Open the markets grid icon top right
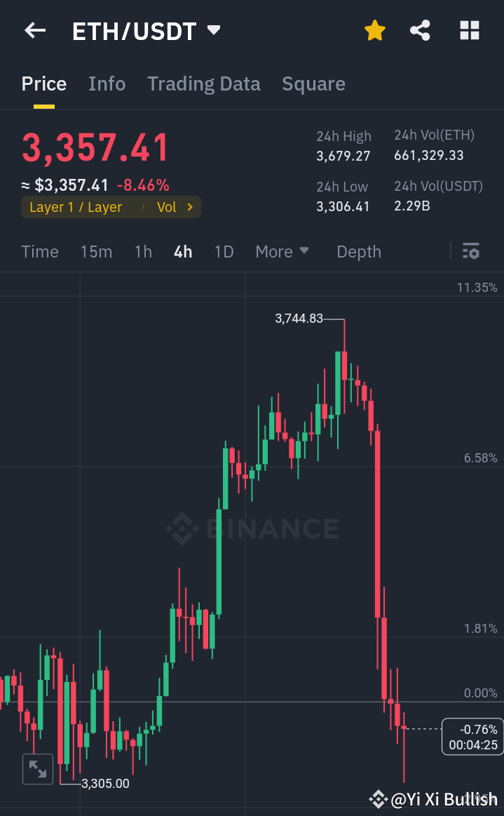504x816 pixels. click(468, 30)
